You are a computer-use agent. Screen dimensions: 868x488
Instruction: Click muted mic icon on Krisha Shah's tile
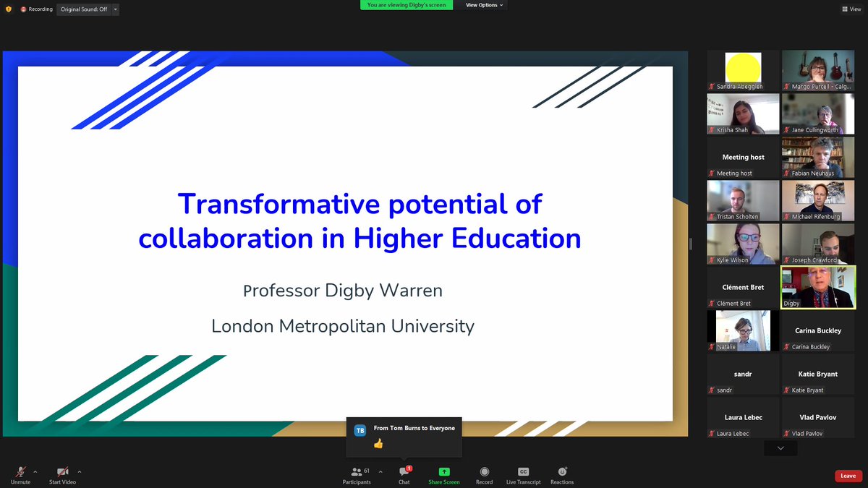[712, 130]
